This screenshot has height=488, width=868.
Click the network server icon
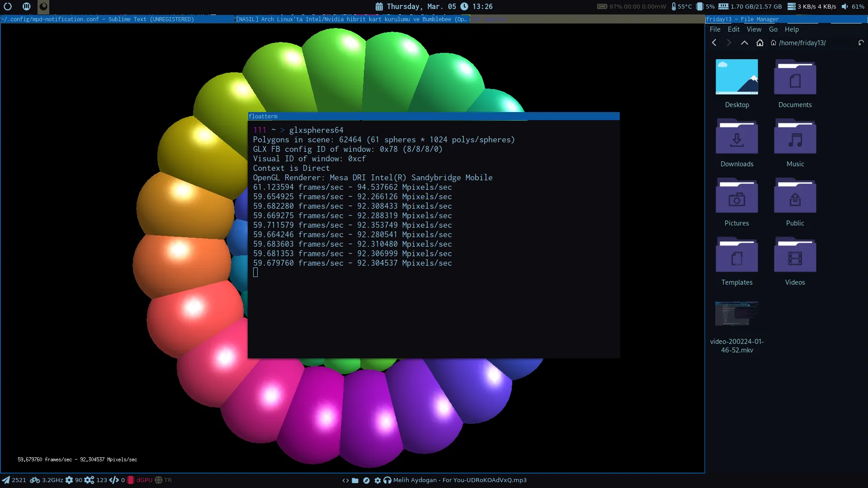(792, 6)
